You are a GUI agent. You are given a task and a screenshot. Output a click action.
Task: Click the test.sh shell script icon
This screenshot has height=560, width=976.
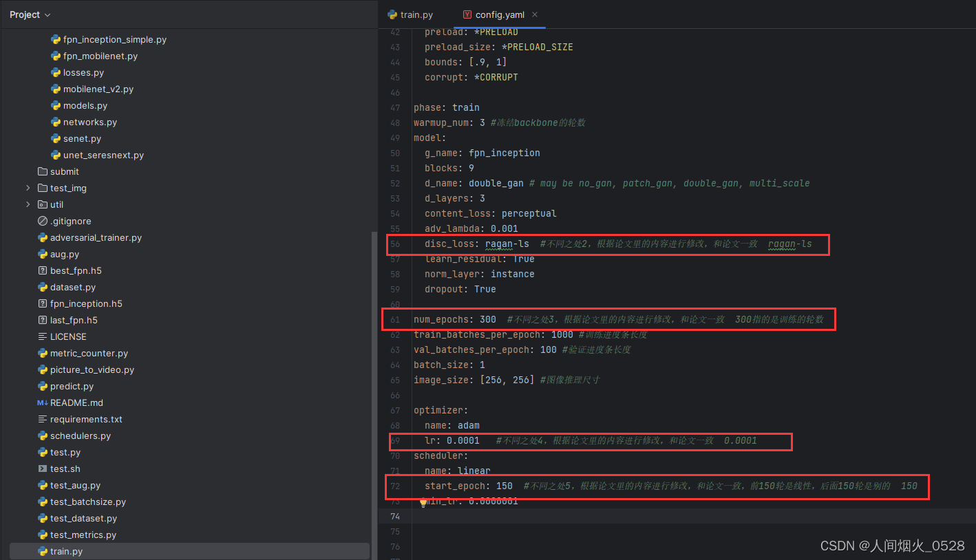pos(43,469)
